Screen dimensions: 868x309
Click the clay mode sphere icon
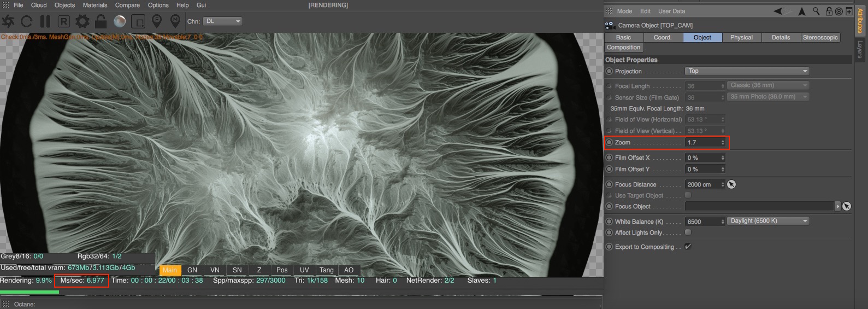(x=120, y=21)
